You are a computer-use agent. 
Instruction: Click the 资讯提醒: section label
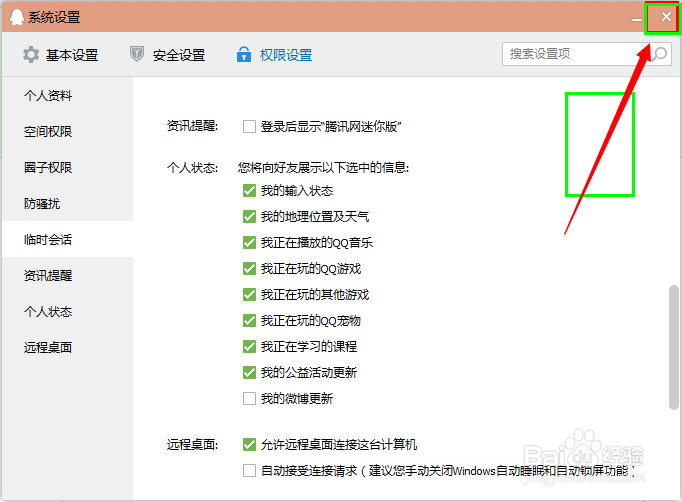pyautogui.click(x=192, y=126)
